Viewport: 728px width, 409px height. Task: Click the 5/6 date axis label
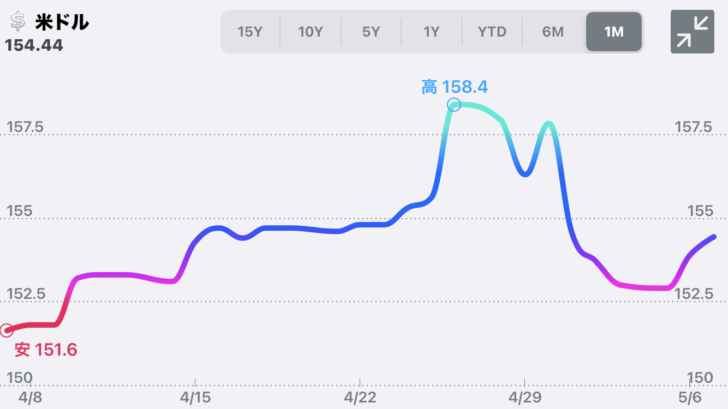[691, 398]
